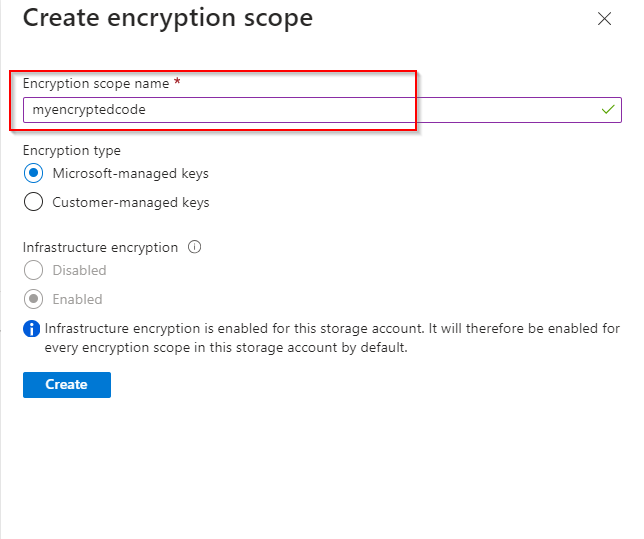
Task: Click the blue info icon in notice
Action: 32,329
